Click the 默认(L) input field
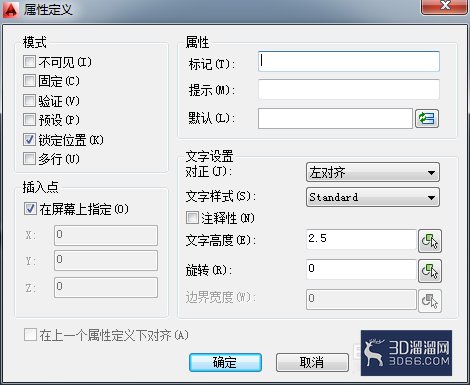 click(335, 118)
